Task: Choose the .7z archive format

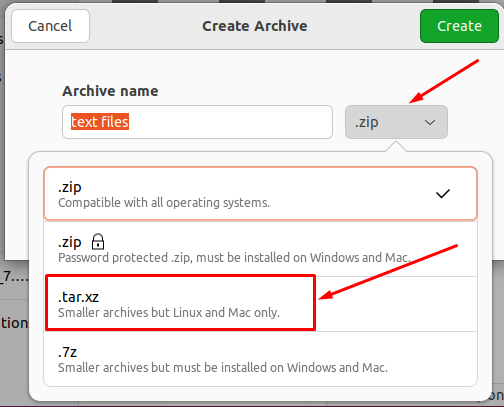Action: click(261, 359)
